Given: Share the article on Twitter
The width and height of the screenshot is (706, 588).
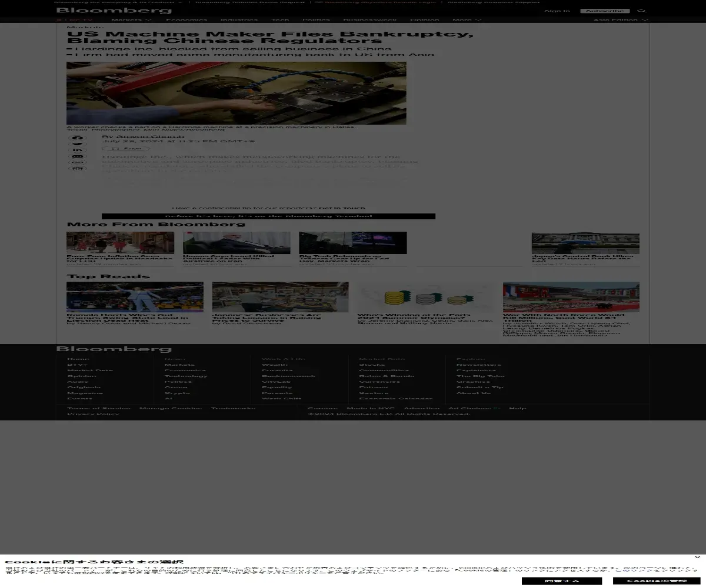Looking at the screenshot, I should [78, 144].
